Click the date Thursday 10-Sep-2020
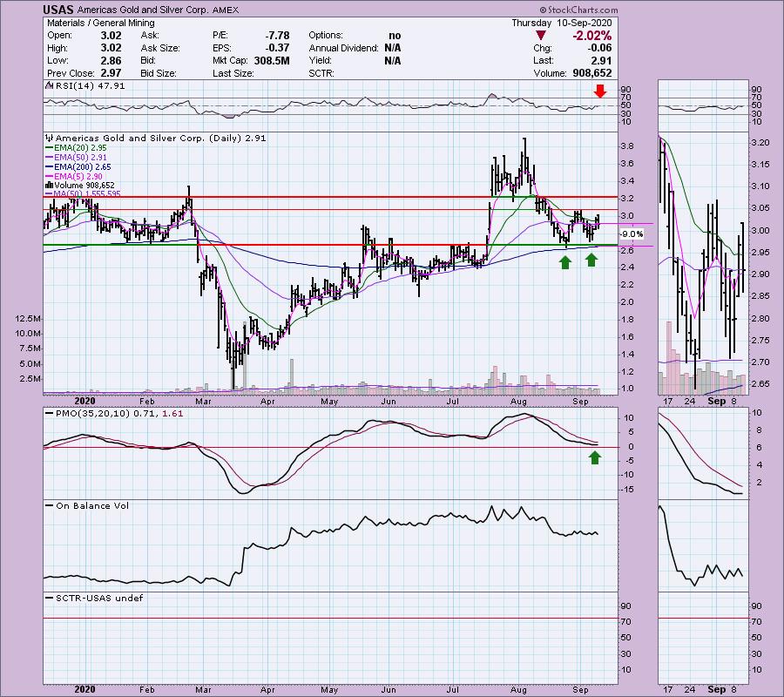784x697 pixels. (x=562, y=23)
